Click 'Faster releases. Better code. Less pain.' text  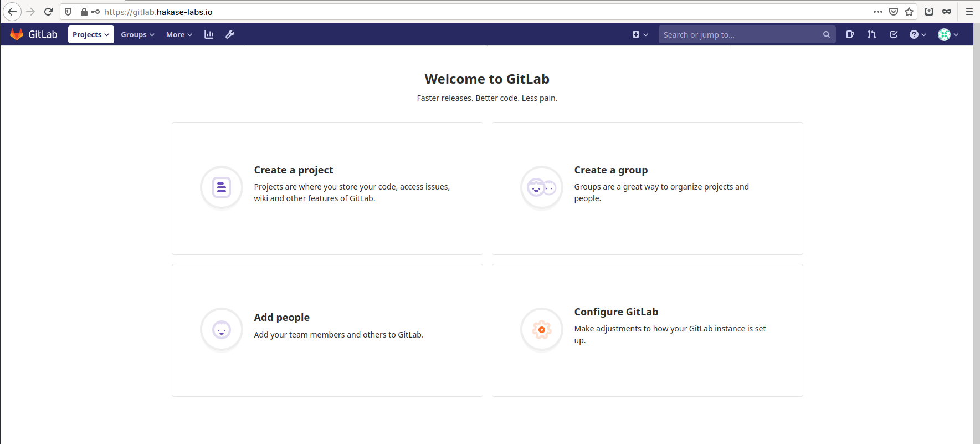(x=487, y=98)
